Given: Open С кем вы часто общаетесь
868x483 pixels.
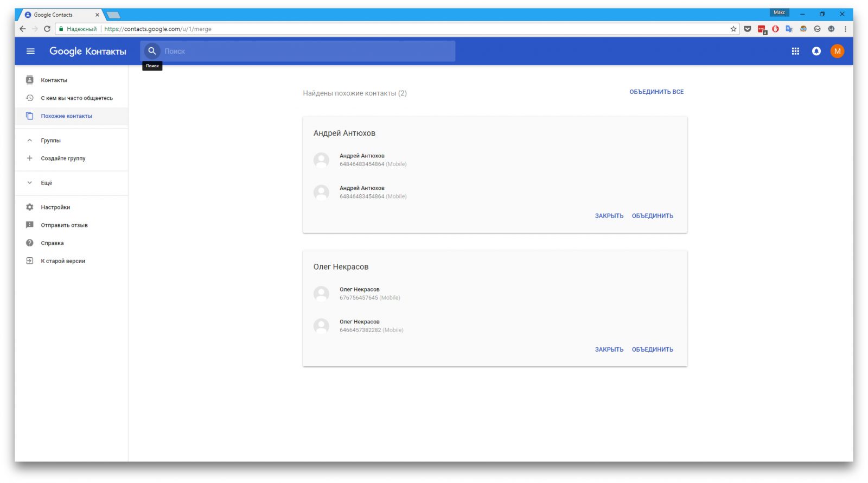Looking at the screenshot, I should click(x=76, y=98).
